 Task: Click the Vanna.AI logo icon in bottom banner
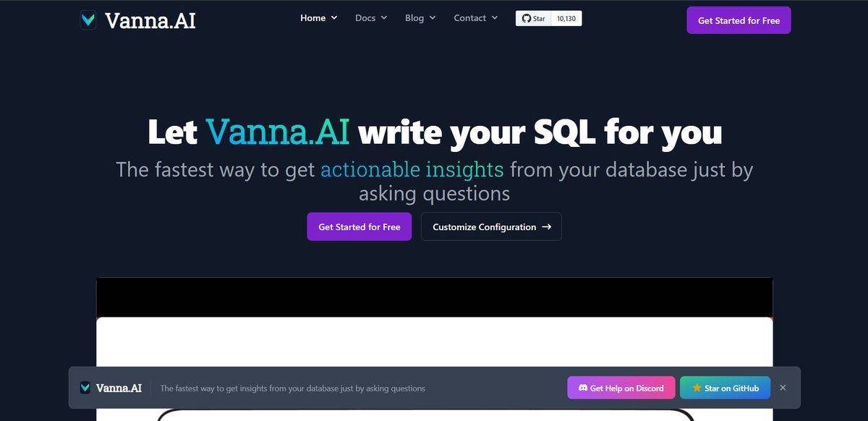[85, 388]
